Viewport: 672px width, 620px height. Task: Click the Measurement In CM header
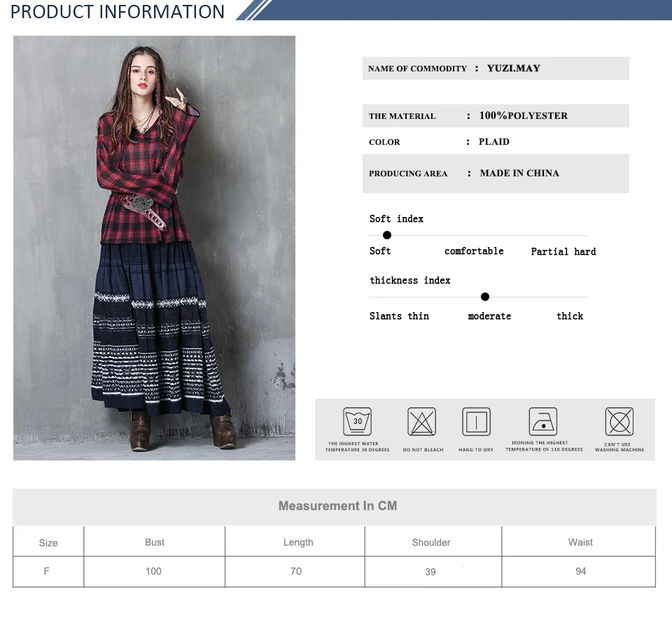pos(337,506)
